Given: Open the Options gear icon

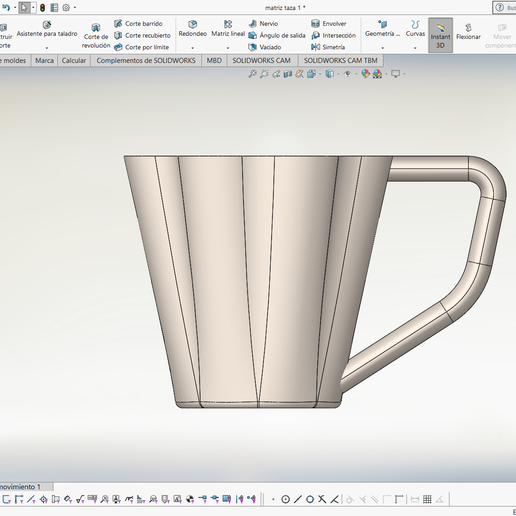Looking at the screenshot, I should point(66,7).
